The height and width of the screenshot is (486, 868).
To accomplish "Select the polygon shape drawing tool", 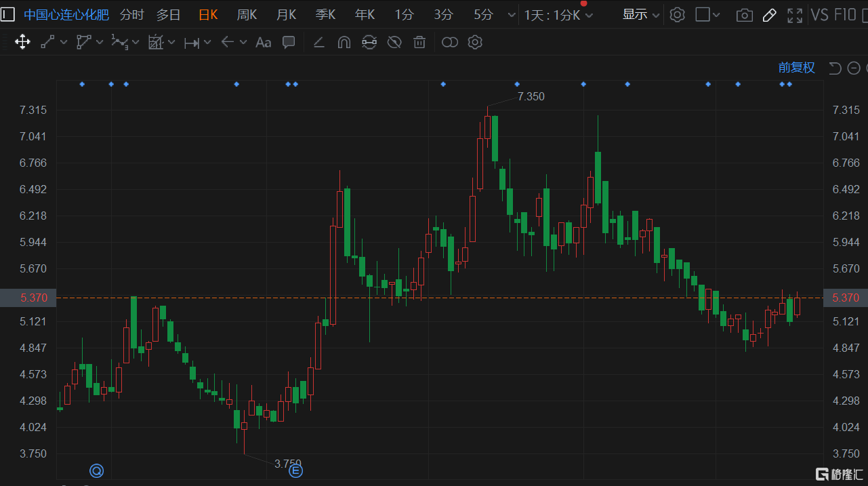I will click(83, 43).
